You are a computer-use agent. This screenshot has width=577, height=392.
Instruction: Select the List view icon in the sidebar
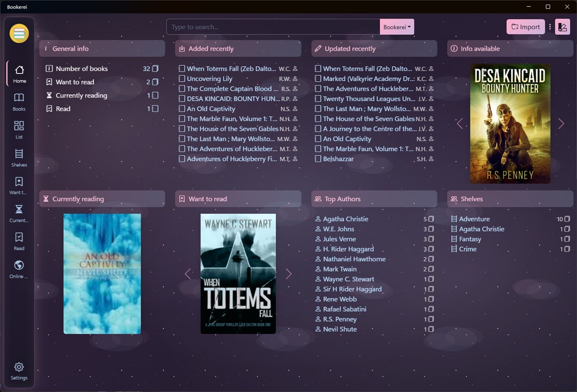point(18,130)
